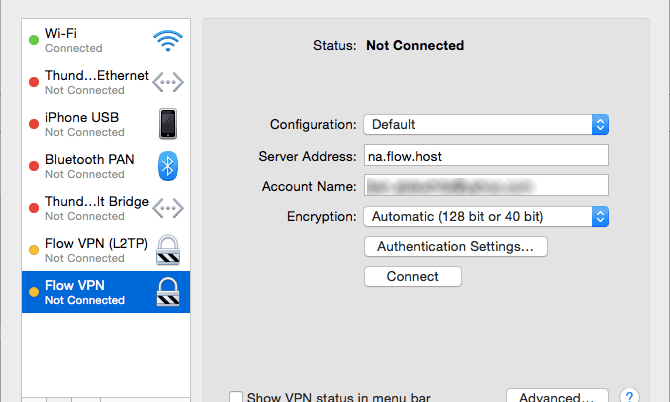
Task: Enable Show VPN status in menu bar
Action: coord(235,397)
